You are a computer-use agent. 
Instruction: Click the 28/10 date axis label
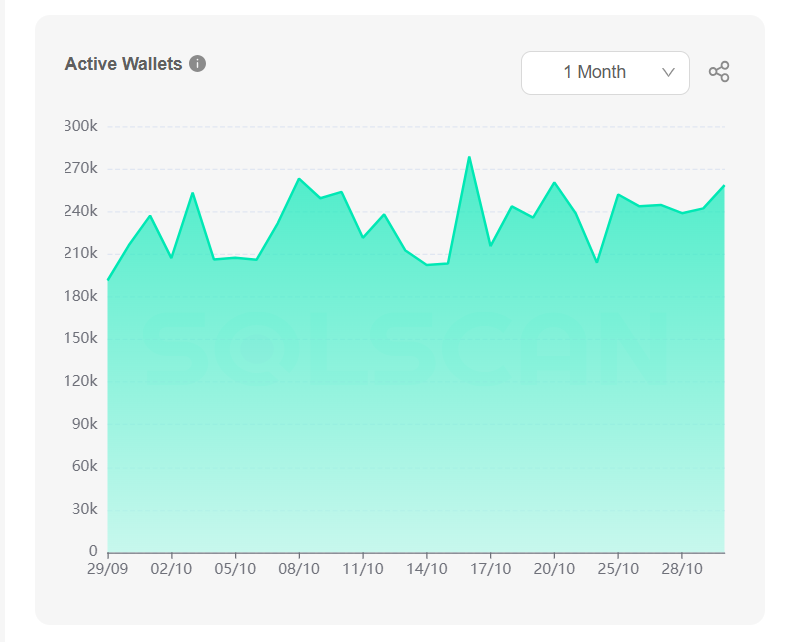[682, 568]
